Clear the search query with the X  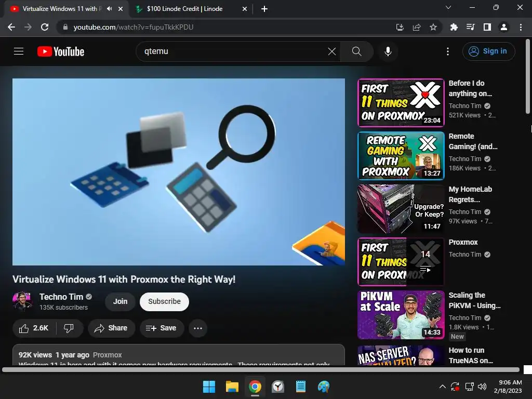pyautogui.click(x=332, y=51)
